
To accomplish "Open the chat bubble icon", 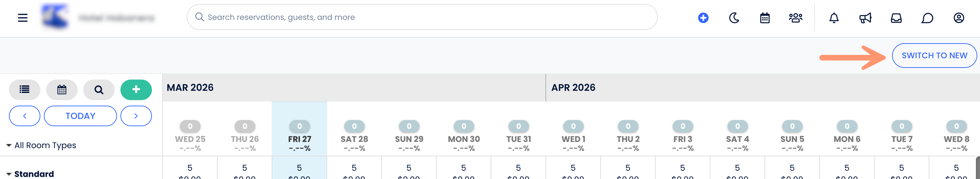I will [x=927, y=18].
